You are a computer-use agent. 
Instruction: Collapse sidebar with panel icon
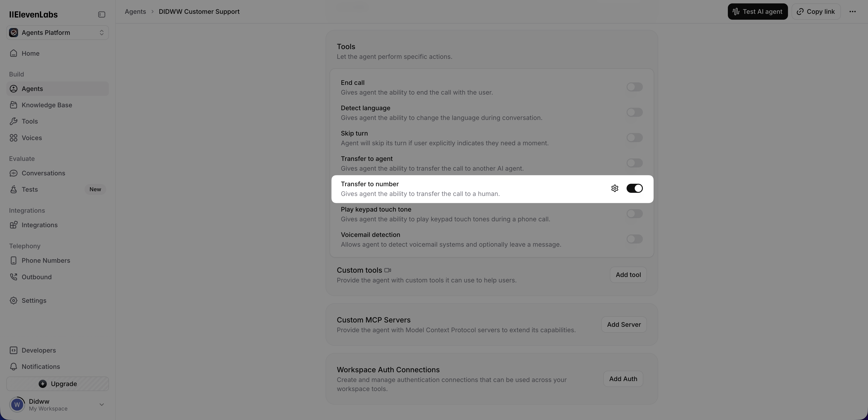coord(101,14)
